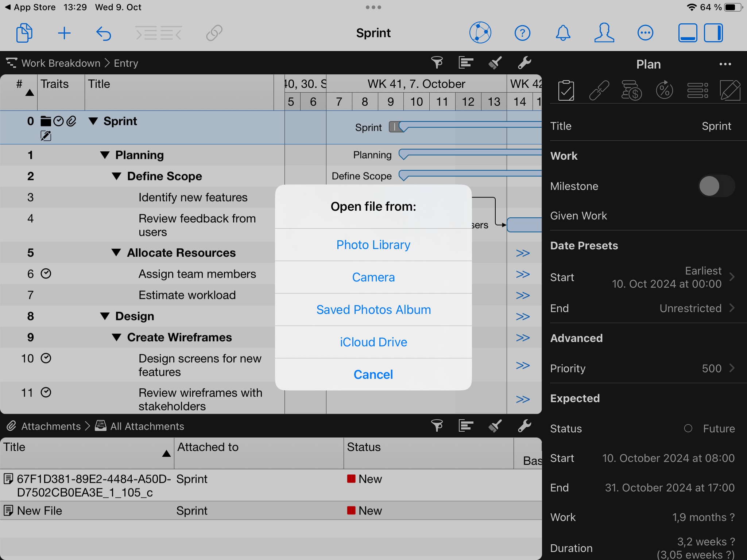Cancel the open file dialog
Screen dimensions: 747x560
[x=373, y=374]
